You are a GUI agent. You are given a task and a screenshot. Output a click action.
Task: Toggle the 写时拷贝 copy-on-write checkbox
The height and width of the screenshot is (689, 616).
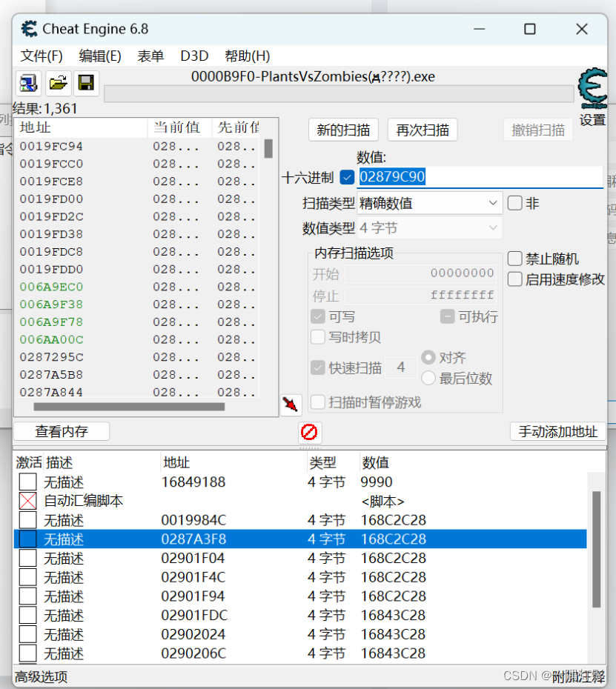pos(318,337)
